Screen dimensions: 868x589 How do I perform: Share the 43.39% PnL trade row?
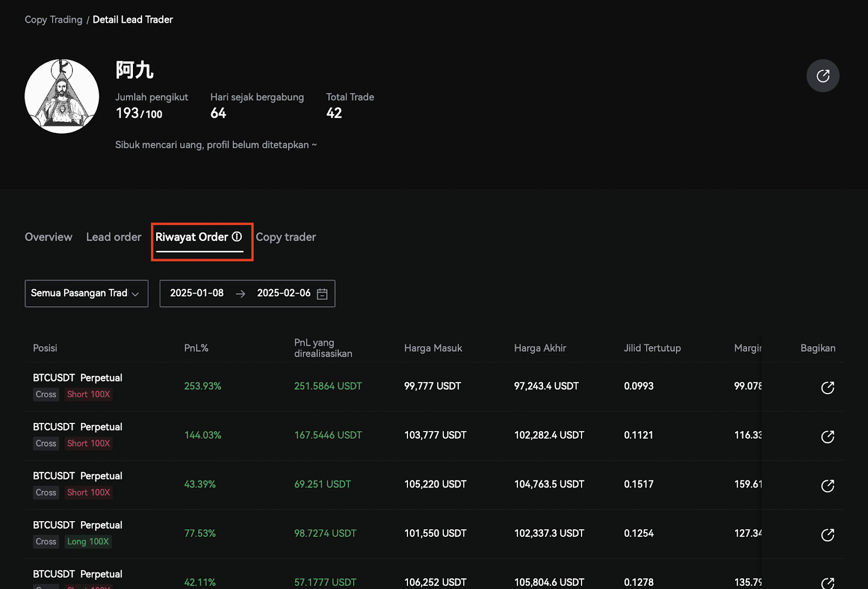[x=827, y=486]
